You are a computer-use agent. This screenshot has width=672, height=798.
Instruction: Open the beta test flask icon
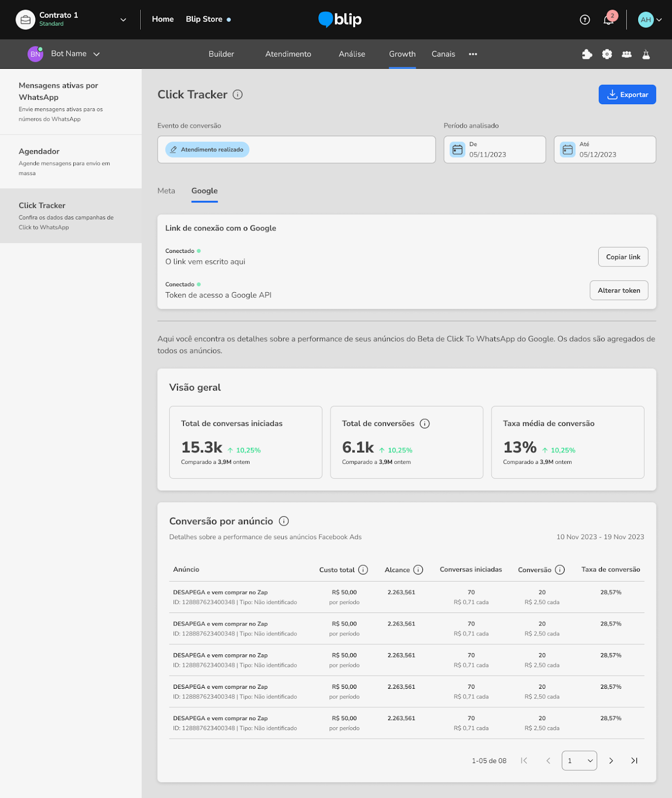[646, 54]
